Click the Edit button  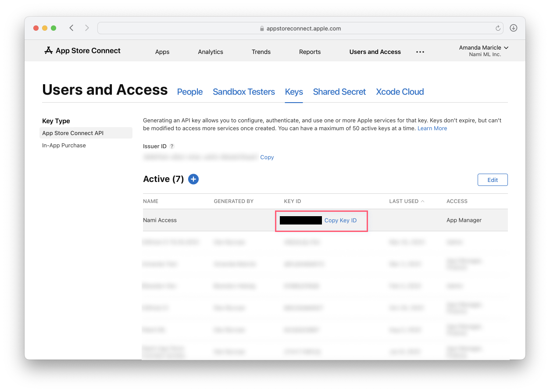pos(493,180)
